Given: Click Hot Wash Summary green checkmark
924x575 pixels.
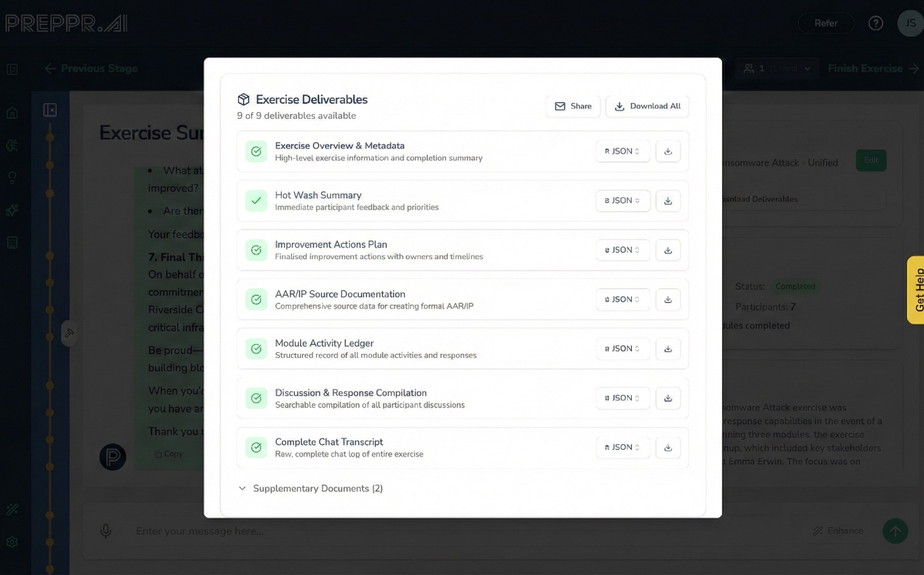Looking at the screenshot, I should (x=256, y=201).
